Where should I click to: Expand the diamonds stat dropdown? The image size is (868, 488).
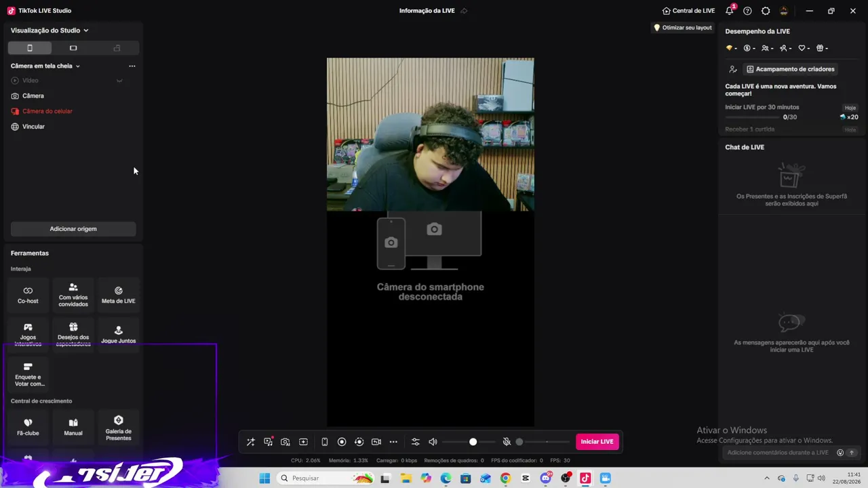(731, 48)
